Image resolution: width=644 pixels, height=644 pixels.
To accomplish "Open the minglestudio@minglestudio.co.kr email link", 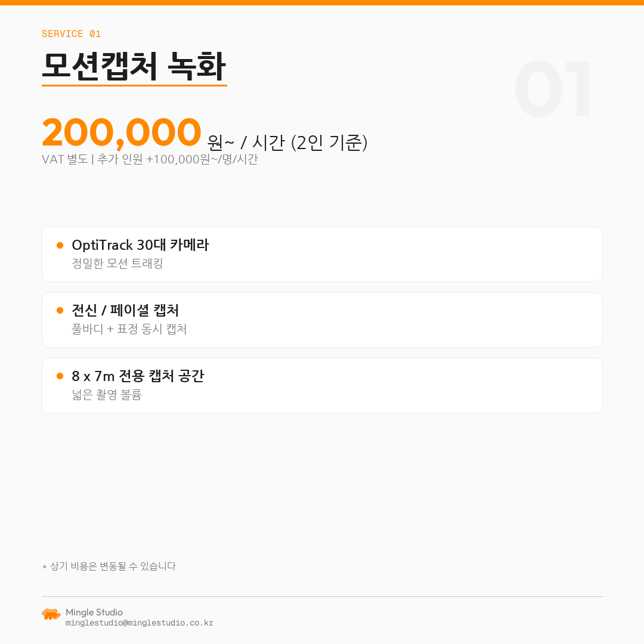I will tap(139, 623).
